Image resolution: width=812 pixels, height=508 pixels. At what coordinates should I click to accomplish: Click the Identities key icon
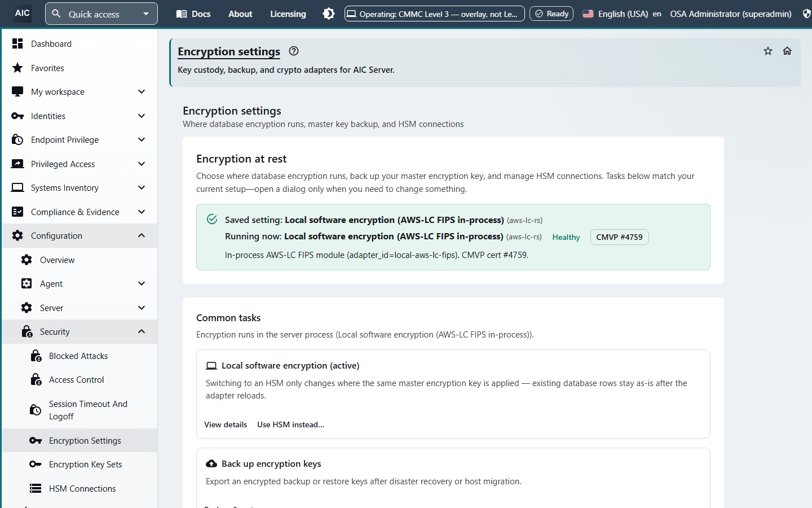coord(17,116)
